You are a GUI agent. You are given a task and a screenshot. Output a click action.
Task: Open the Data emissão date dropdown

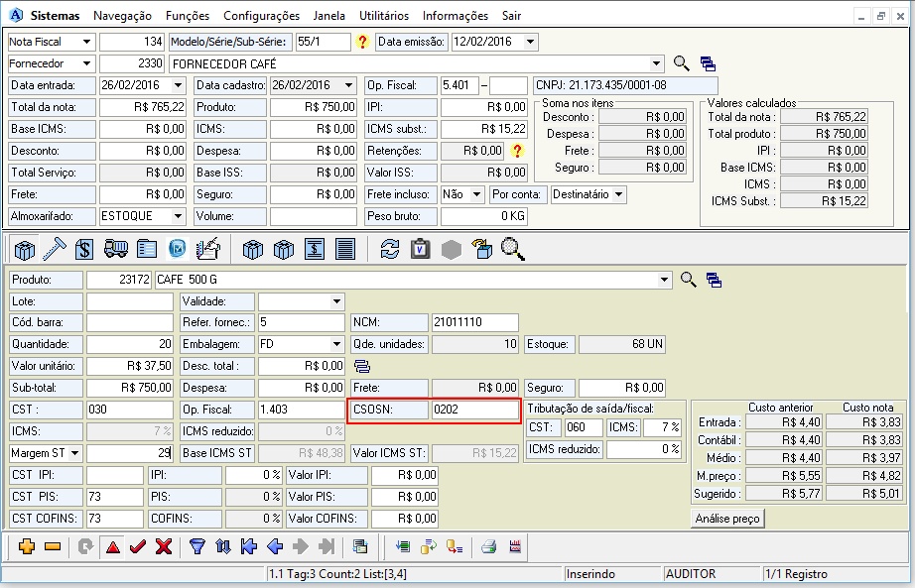click(x=530, y=42)
